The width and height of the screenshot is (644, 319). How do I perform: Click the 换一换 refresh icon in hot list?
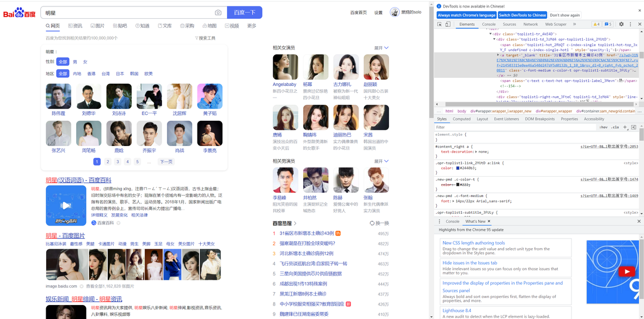pos(372,223)
